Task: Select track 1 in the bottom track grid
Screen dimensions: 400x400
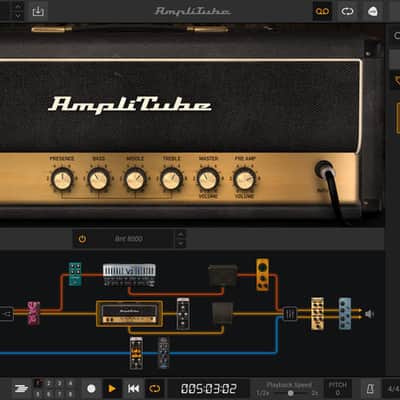Action: click(x=38, y=383)
